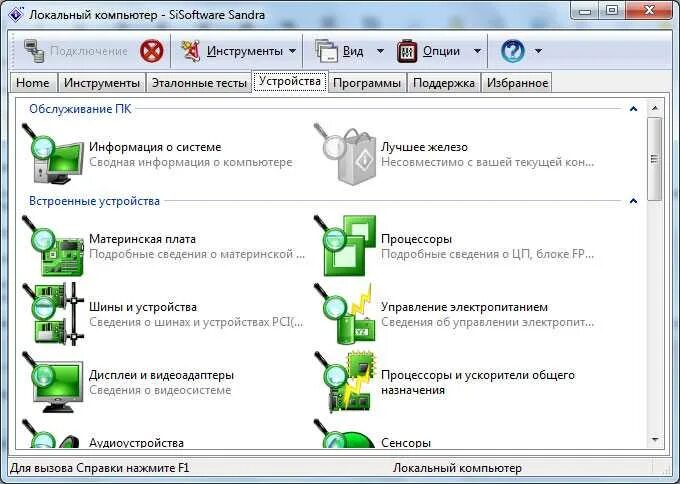Maximize the Sandra window
Viewport: 680px width, 484px height.
point(612,10)
